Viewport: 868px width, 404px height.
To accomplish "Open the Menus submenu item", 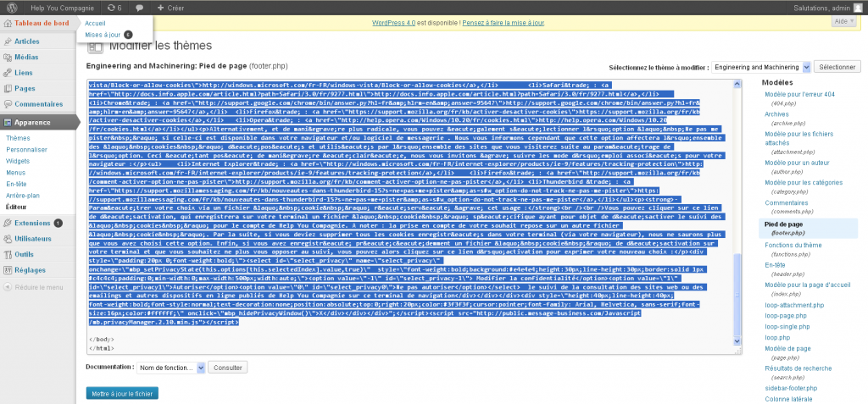I will coord(16,173).
